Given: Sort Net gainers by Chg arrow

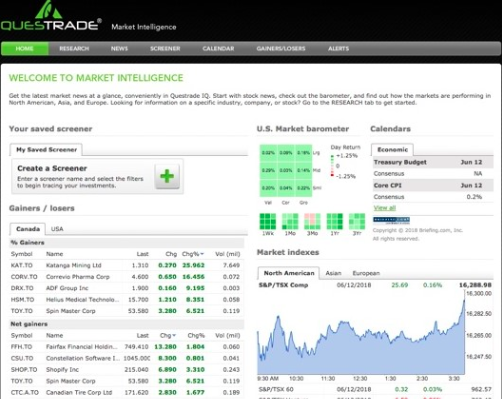Looking at the screenshot, I should coord(174,335).
